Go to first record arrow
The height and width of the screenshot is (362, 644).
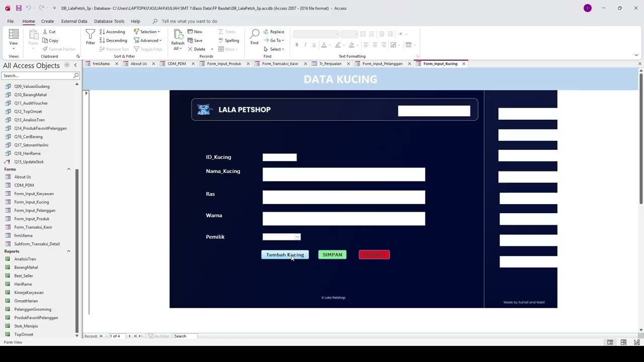pyautogui.click(x=100, y=336)
